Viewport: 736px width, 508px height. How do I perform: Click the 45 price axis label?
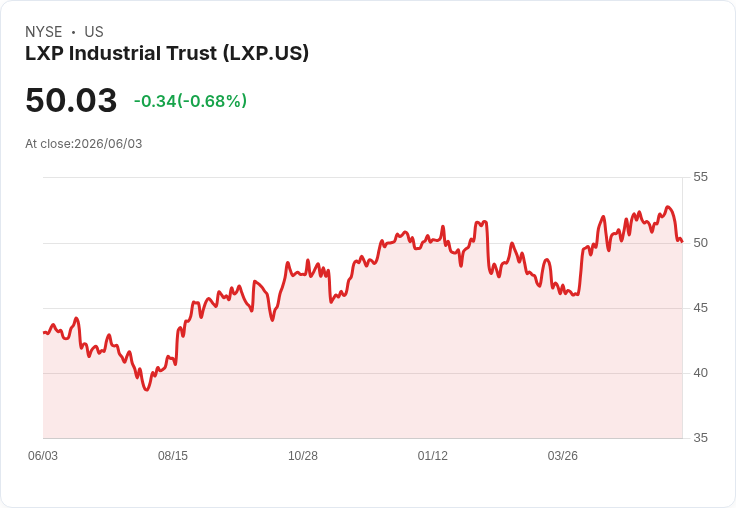(x=700, y=308)
